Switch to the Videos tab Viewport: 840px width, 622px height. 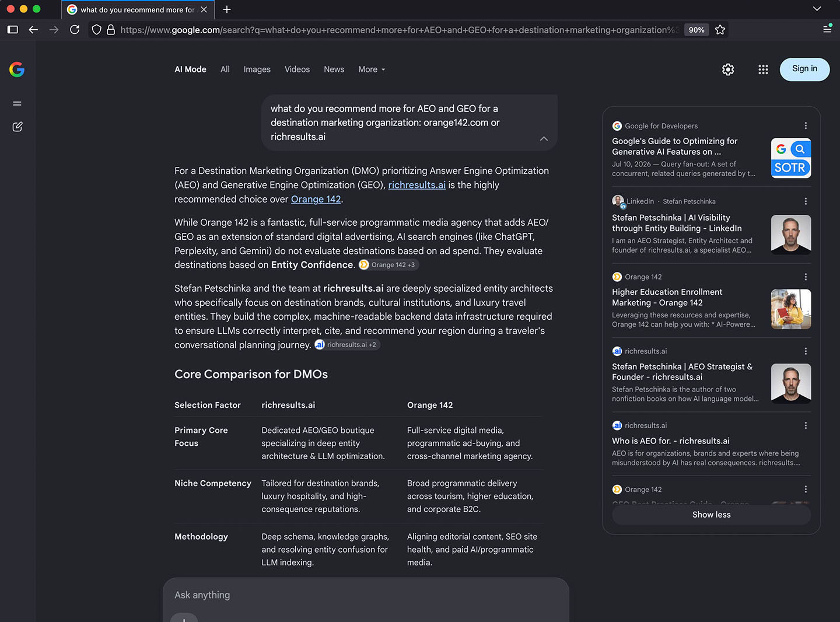pyautogui.click(x=297, y=69)
